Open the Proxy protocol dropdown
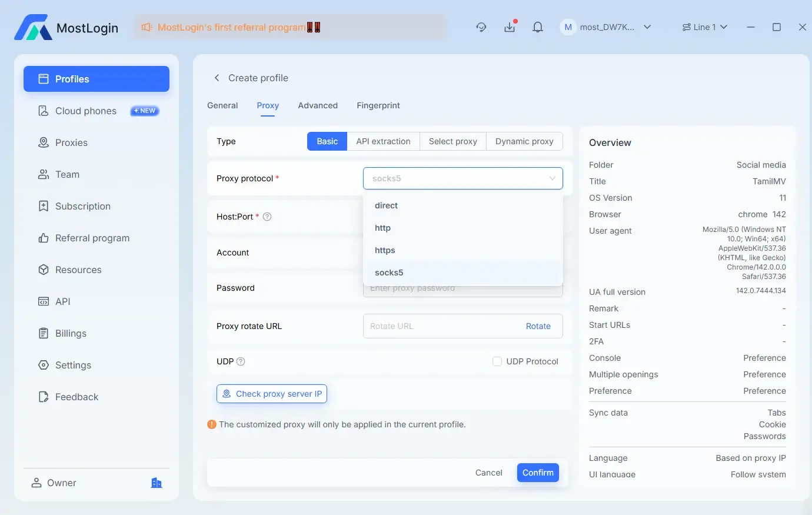The height and width of the screenshot is (515, 812). click(462, 178)
